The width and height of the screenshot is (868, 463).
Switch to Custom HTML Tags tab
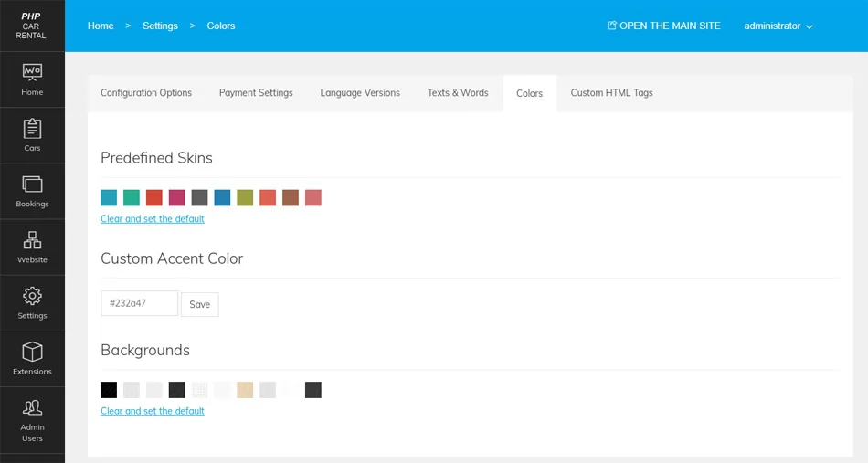pos(611,93)
